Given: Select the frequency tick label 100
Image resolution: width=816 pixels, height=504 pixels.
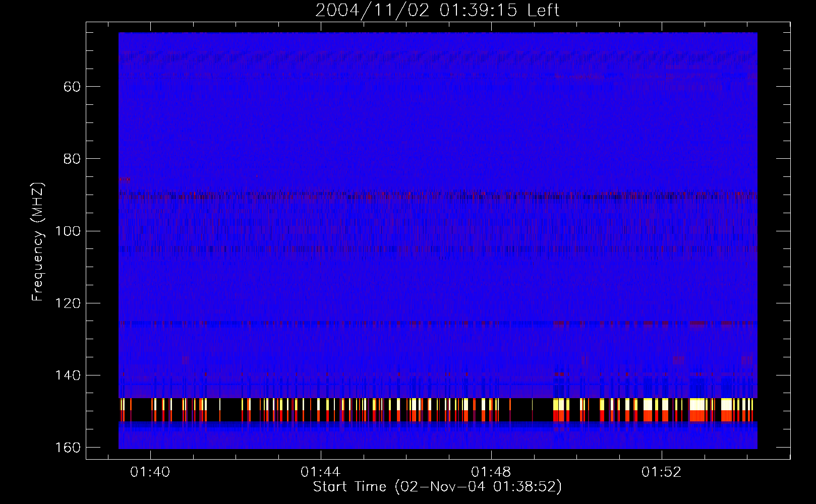Looking at the screenshot, I should pos(68,231).
